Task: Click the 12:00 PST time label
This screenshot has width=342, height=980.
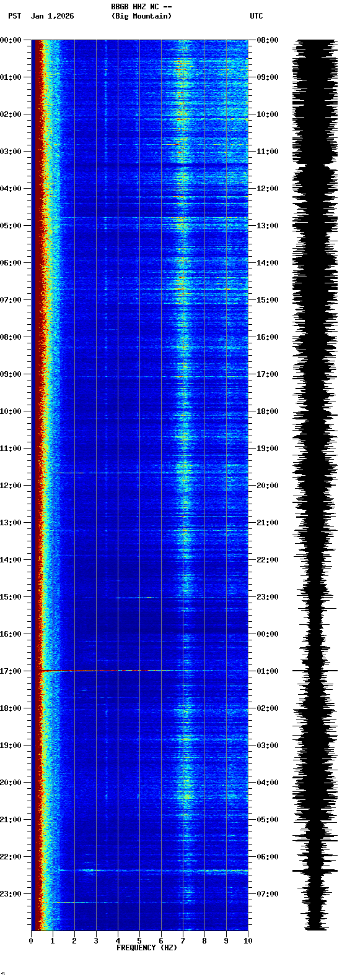Action: 11,486
